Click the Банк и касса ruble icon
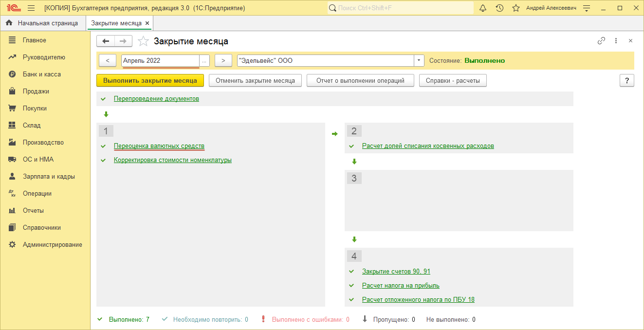The width and height of the screenshot is (644, 330). pos(13,74)
